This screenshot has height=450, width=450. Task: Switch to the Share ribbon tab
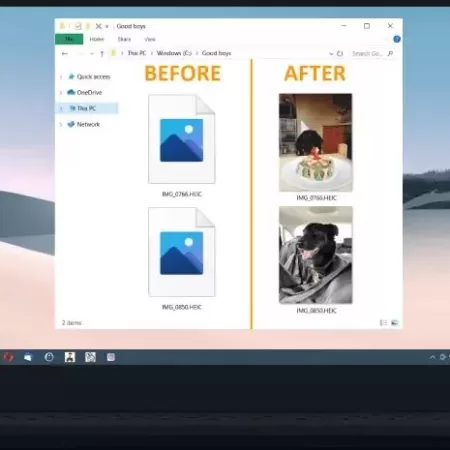[124, 39]
